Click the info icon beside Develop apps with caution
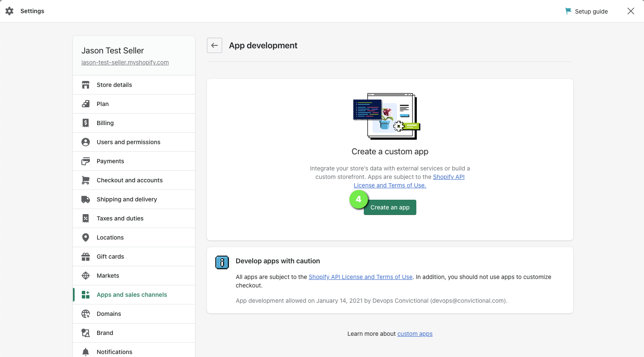Viewport: 644px width, 357px height. [222, 262]
